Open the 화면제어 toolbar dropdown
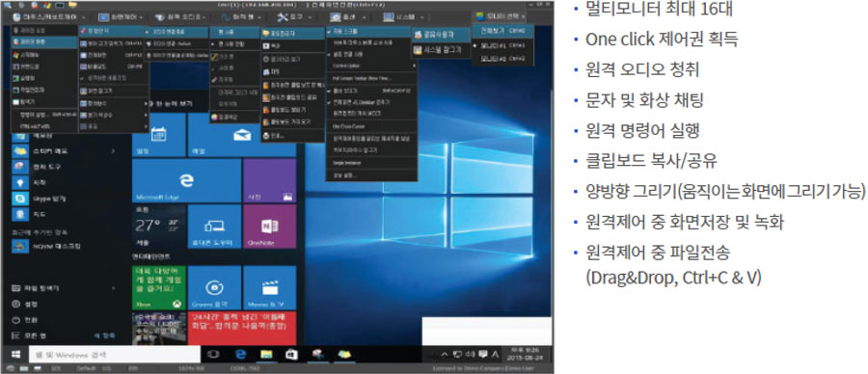The height and width of the screenshot is (374, 868). (x=121, y=16)
